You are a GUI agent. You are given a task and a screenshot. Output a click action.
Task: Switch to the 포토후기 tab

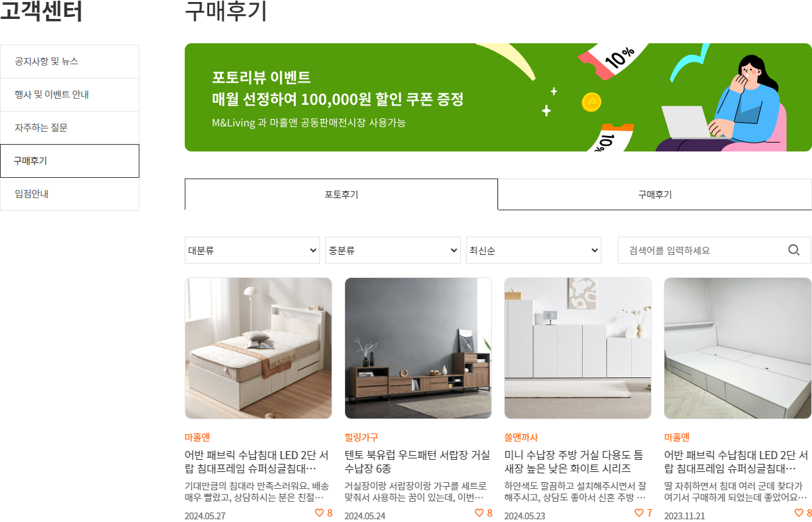click(x=341, y=195)
